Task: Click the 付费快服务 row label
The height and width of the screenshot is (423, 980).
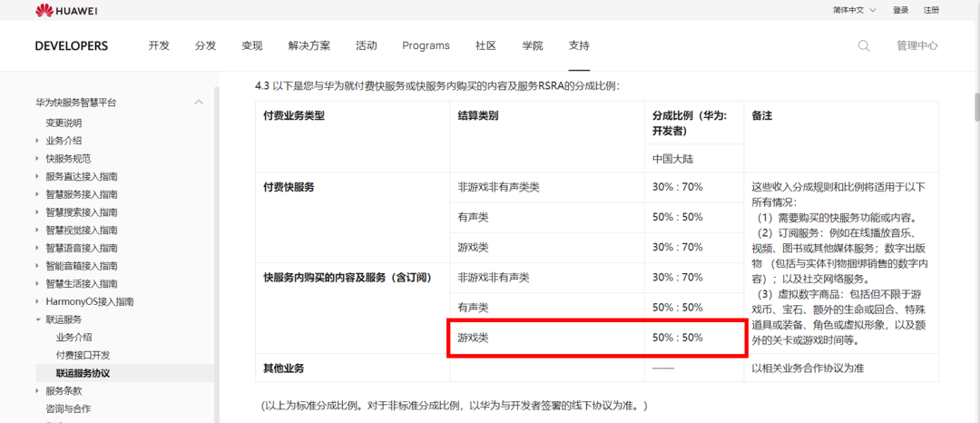Action: [289, 187]
